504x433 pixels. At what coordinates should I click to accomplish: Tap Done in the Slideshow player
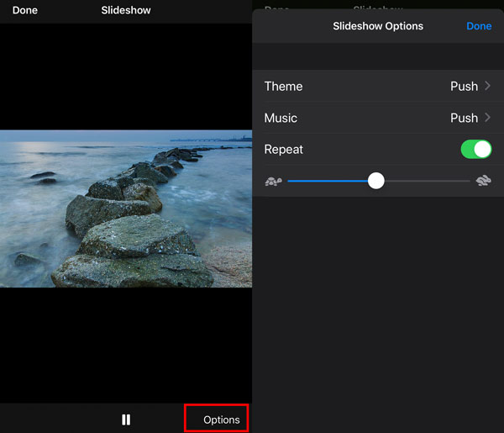(x=25, y=11)
